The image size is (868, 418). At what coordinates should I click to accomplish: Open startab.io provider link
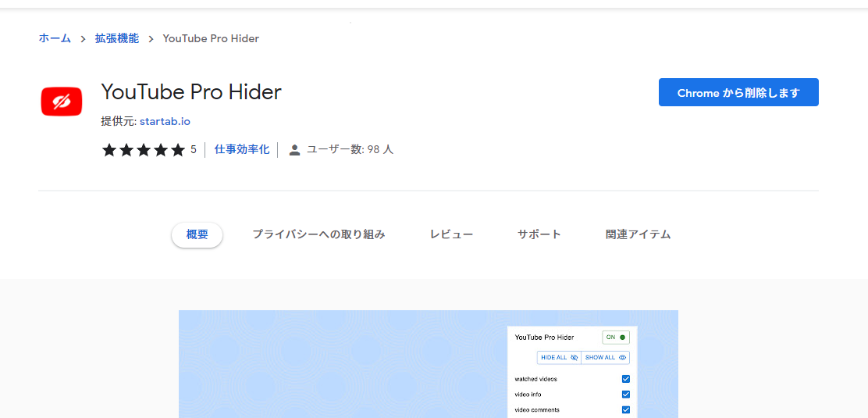(165, 121)
